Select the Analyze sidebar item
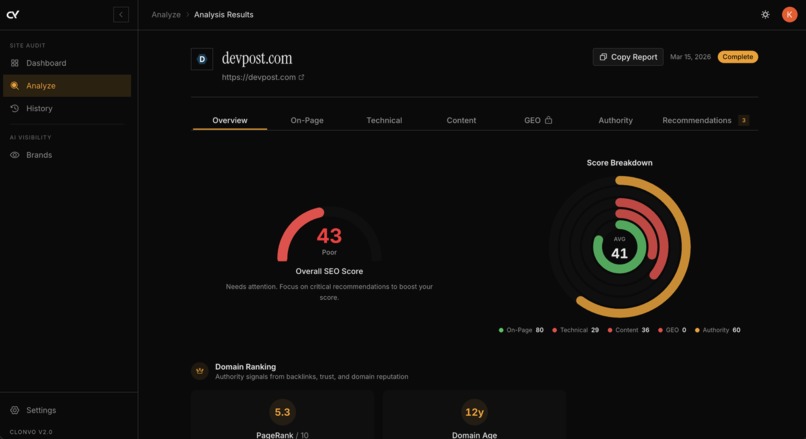Image resolution: width=806 pixels, height=439 pixels. (67, 85)
